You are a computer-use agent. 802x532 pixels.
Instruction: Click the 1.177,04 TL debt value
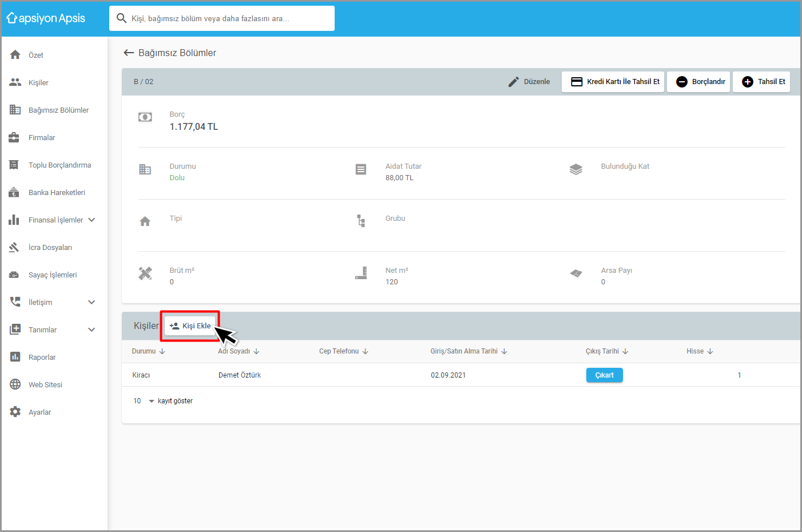tap(194, 127)
